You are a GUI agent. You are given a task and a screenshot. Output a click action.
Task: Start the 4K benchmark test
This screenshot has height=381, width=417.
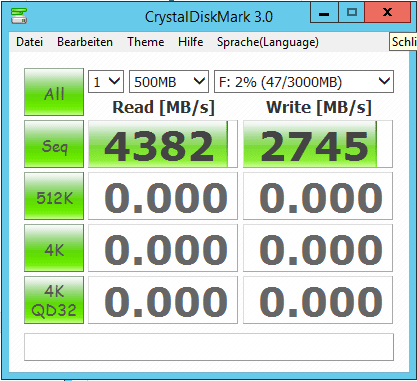[x=54, y=248]
